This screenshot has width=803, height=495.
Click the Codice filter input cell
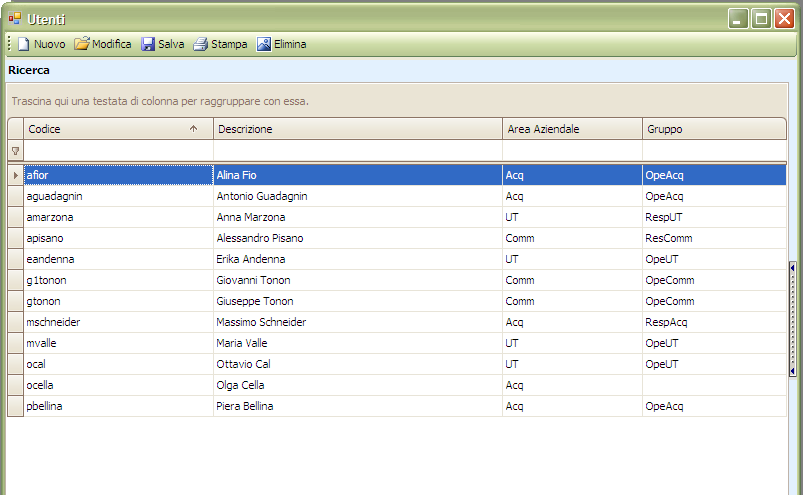(x=118, y=151)
